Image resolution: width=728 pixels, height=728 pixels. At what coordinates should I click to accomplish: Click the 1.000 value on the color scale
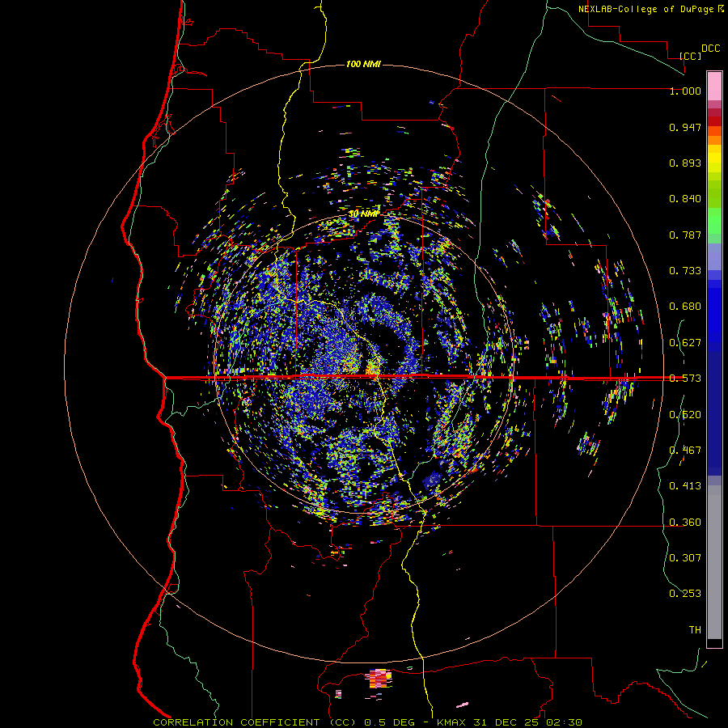[x=685, y=91]
